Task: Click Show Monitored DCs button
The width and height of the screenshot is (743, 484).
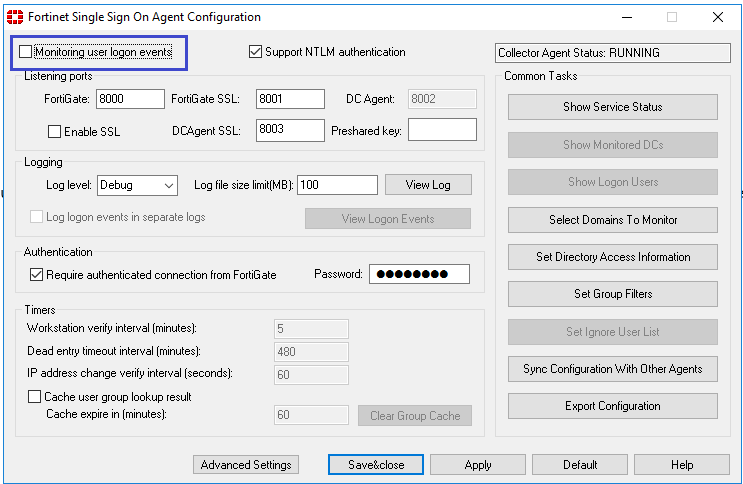Action: pyautogui.click(x=613, y=145)
